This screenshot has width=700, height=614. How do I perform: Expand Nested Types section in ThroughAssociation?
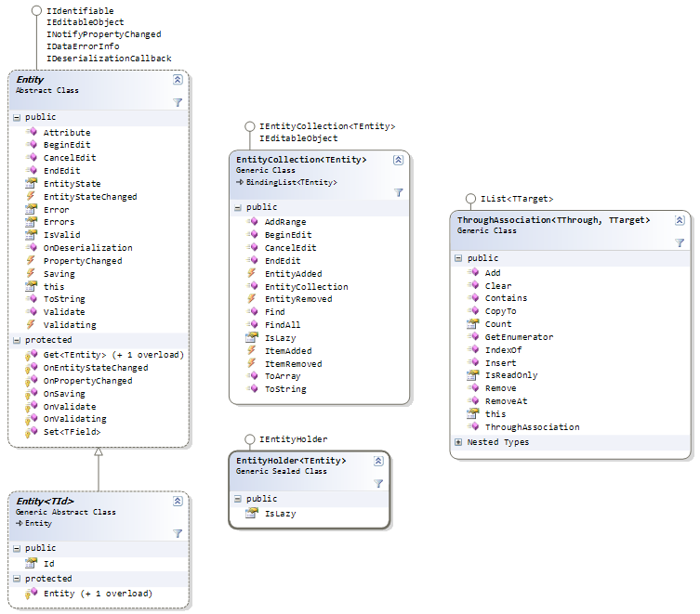[x=458, y=442]
